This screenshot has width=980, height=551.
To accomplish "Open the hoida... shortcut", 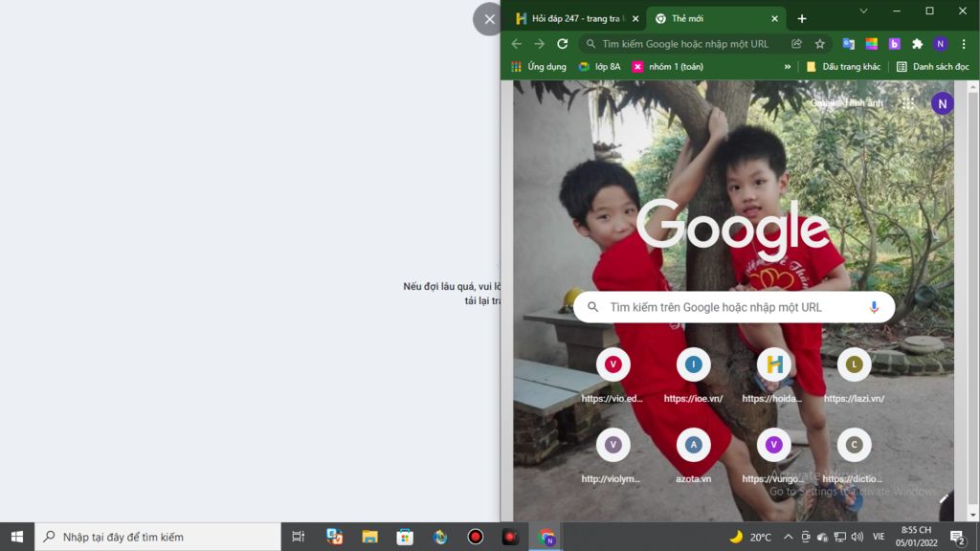I will coord(773,377).
